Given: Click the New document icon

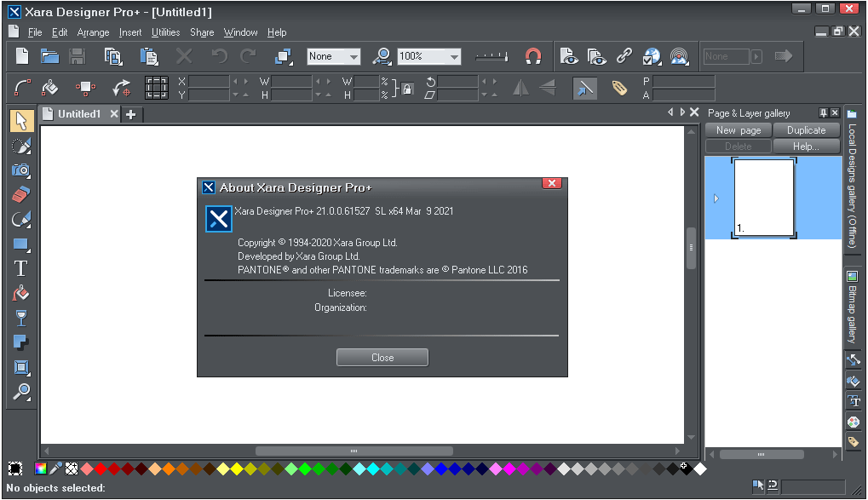Looking at the screenshot, I should click(x=22, y=56).
